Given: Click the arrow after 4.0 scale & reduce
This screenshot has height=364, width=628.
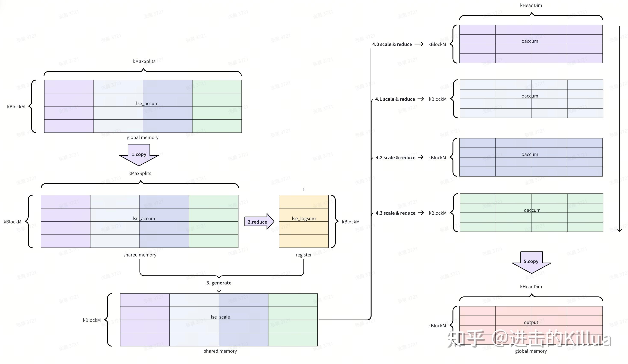Looking at the screenshot, I should coord(419,44).
